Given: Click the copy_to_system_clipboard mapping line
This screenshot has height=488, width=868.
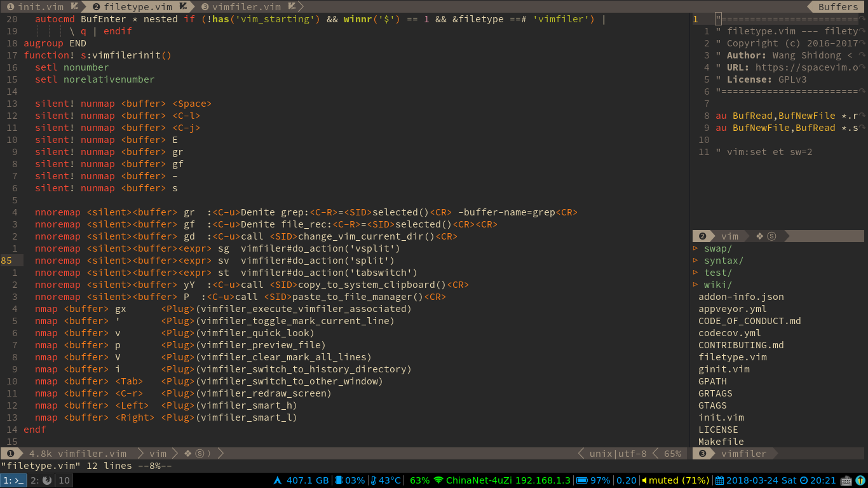Looking at the screenshot, I should click(x=252, y=285).
